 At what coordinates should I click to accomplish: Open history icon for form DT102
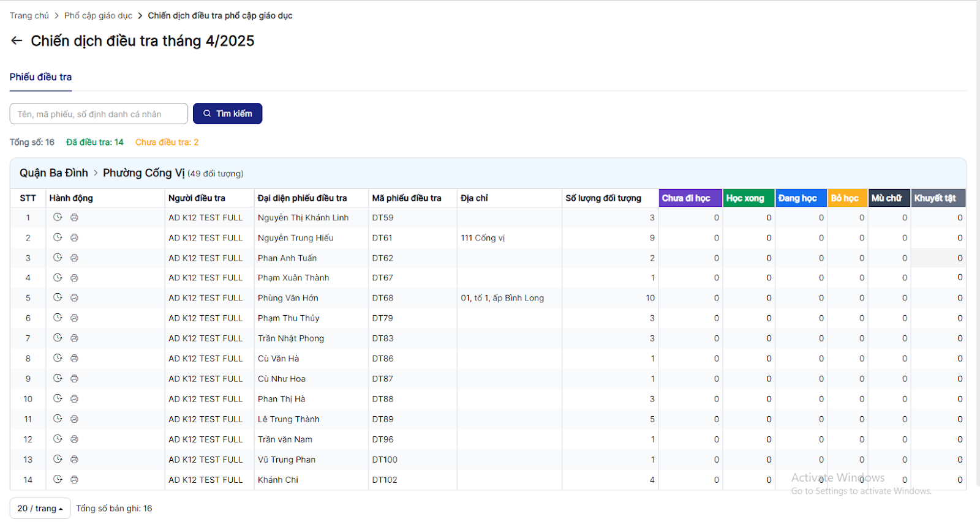tap(58, 480)
